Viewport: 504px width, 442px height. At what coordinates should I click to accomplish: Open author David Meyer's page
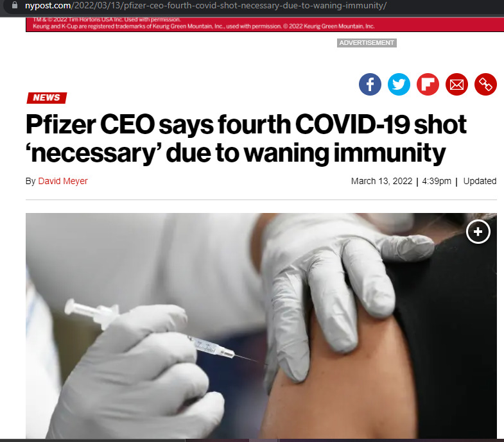[63, 181]
